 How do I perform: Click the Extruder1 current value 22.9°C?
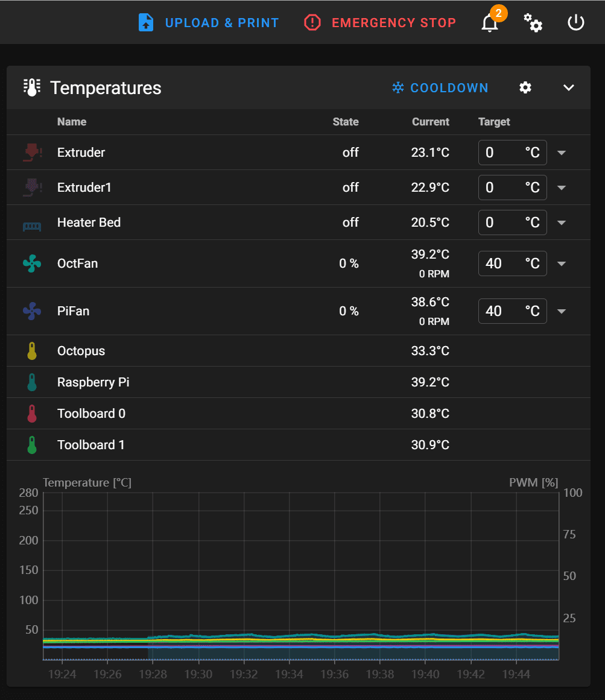[x=430, y=188]
